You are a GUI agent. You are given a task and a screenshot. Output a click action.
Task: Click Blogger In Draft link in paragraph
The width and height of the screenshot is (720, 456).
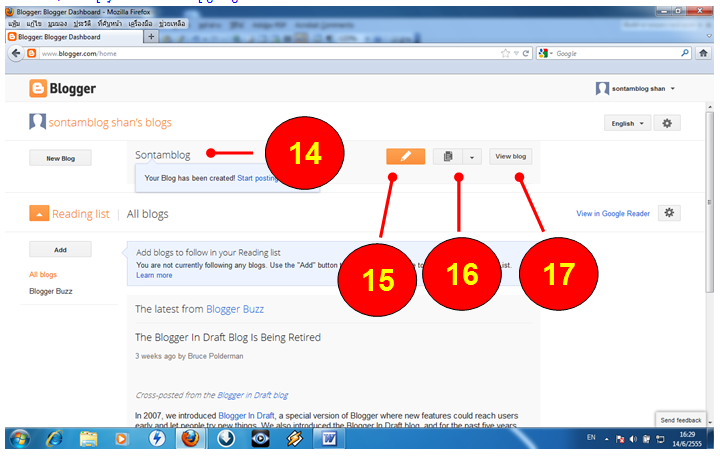coord(246,416)
